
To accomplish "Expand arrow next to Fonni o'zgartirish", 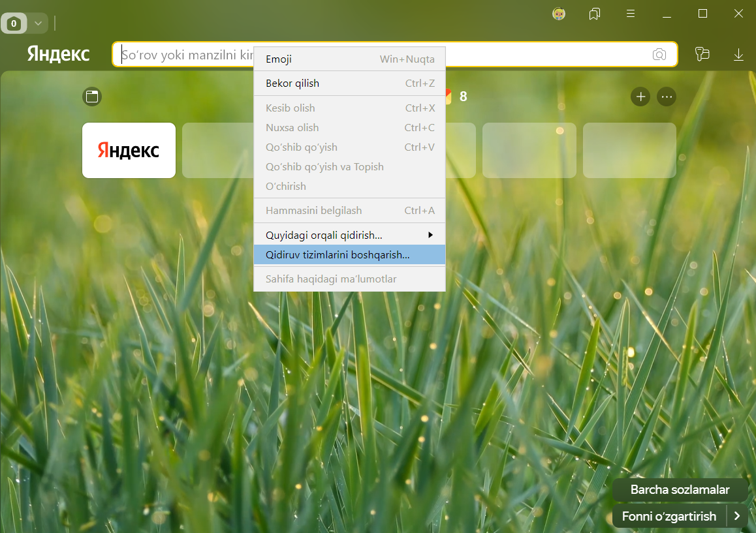I will click(x=738, y=517).
